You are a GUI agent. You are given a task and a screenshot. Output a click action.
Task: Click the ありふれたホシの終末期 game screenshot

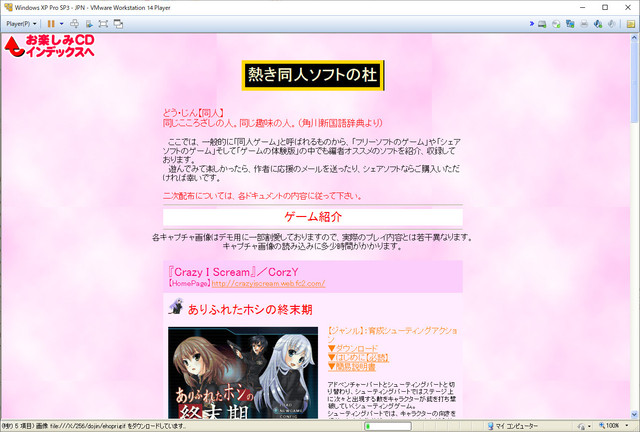pos(243,373)
